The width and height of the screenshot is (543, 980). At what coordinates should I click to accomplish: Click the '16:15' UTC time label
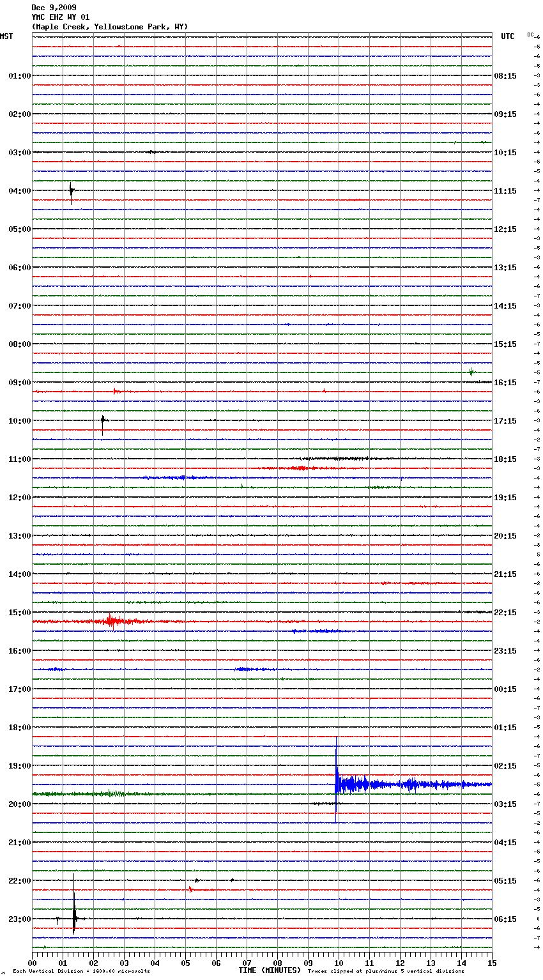point(505,383)
